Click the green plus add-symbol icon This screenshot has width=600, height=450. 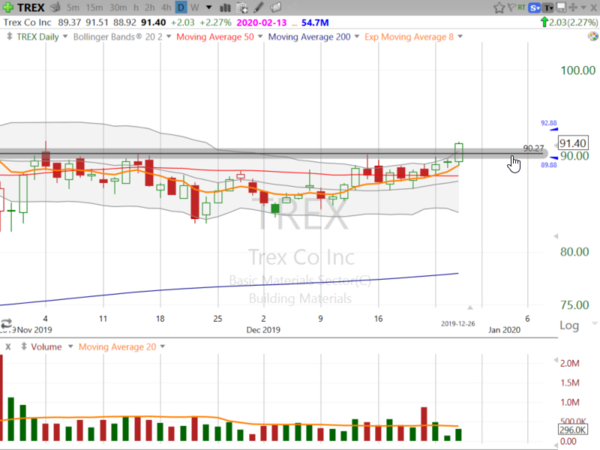(8, 7)
